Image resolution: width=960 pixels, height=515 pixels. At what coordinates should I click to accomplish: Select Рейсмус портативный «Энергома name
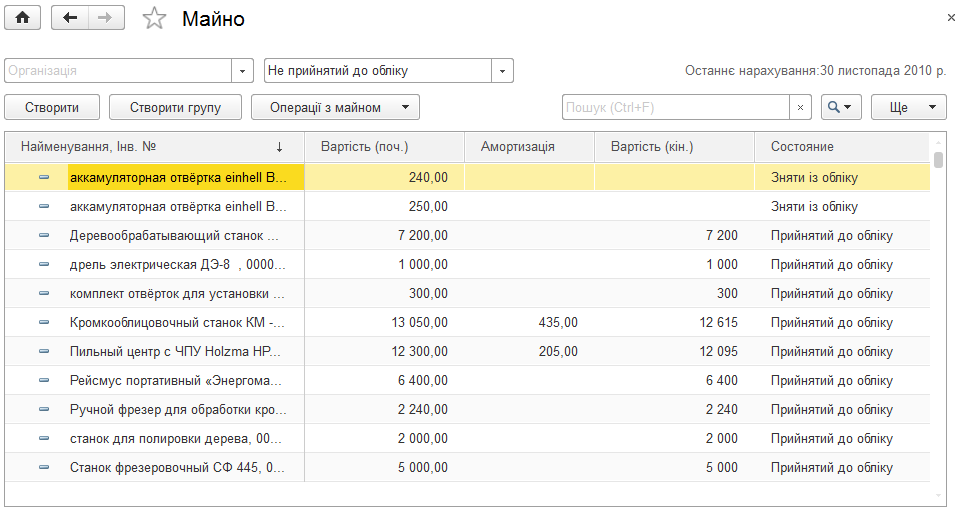(x=176, y=381)
